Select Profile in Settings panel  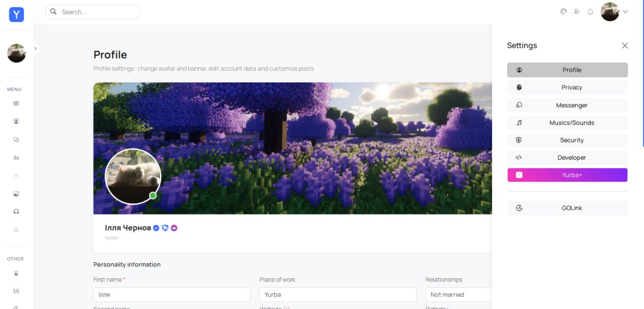coord(568,70)
